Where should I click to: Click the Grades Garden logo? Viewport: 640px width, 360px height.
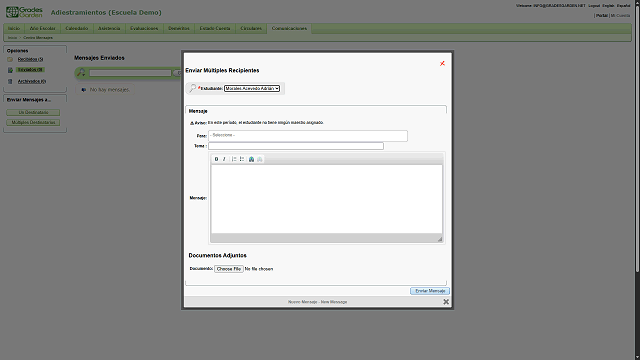click(24, 12)
